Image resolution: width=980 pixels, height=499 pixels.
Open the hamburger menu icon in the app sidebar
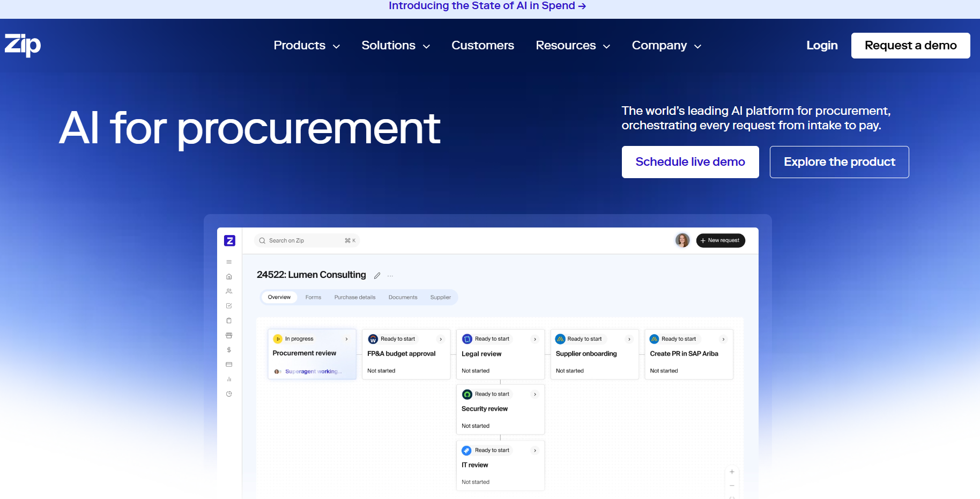pos(229,262)
